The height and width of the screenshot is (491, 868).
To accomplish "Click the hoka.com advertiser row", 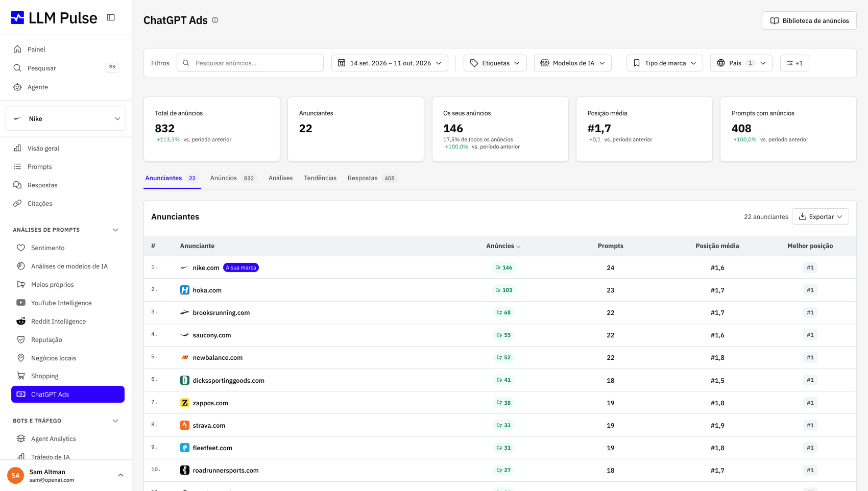I will click(x=500, y=290).
